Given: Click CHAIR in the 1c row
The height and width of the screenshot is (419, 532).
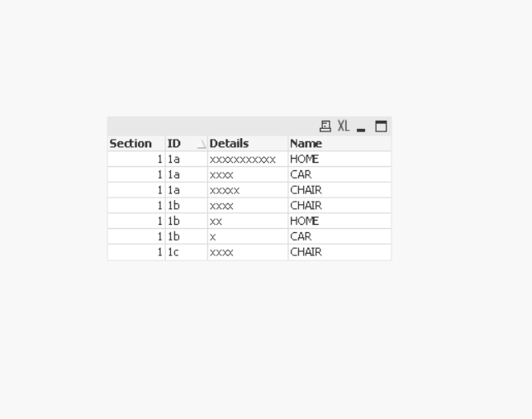Looking at the screenshot, I should tap(306, 252).
